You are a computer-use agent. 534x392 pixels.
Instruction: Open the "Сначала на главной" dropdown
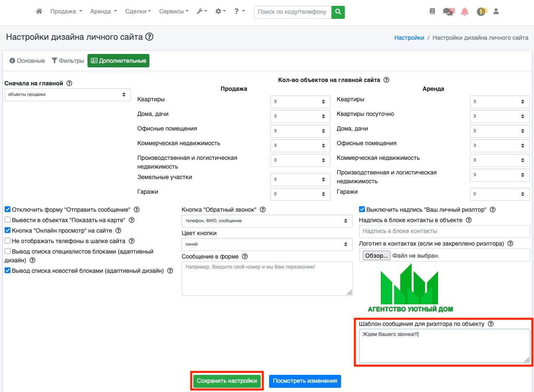(67, 95)
